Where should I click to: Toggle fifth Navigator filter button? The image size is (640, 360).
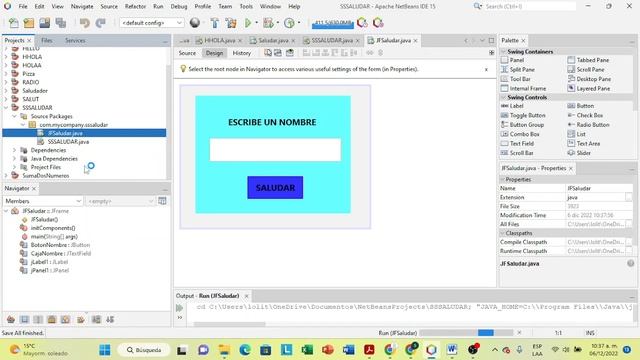[x=65, y=319]
